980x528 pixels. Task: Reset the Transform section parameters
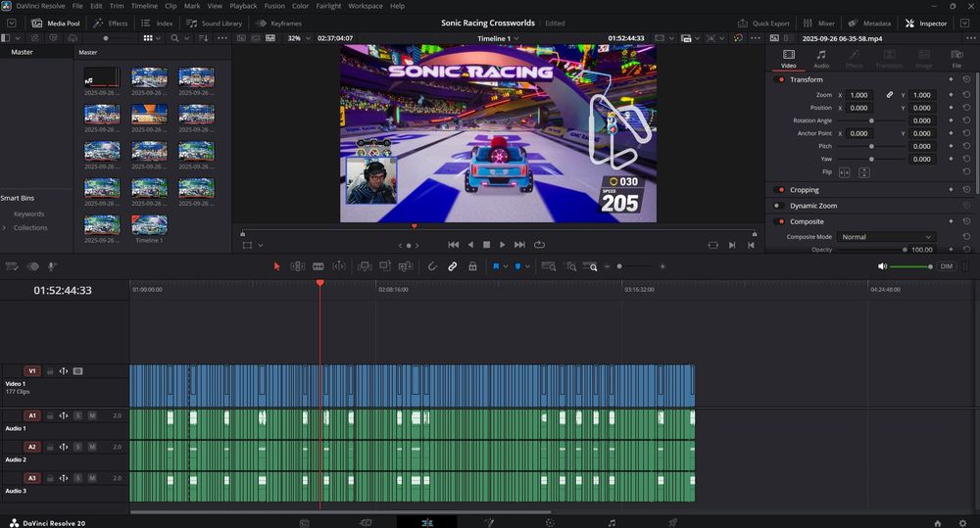point(966,79)
